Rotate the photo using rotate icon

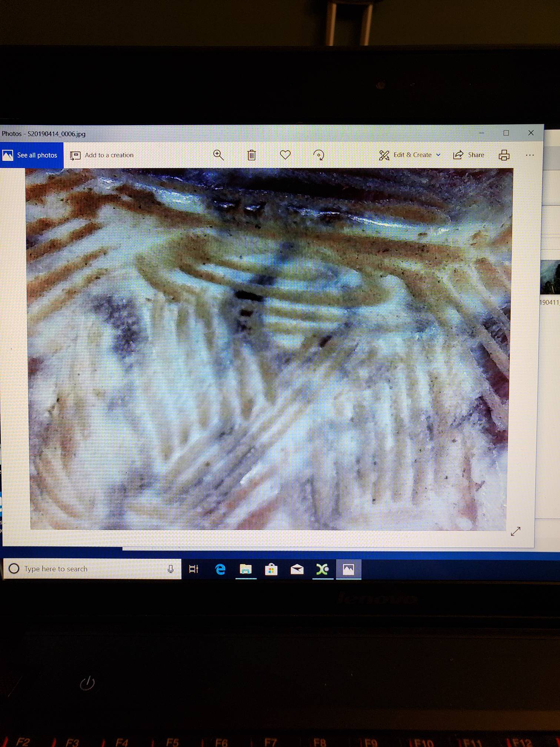[319, 155]
